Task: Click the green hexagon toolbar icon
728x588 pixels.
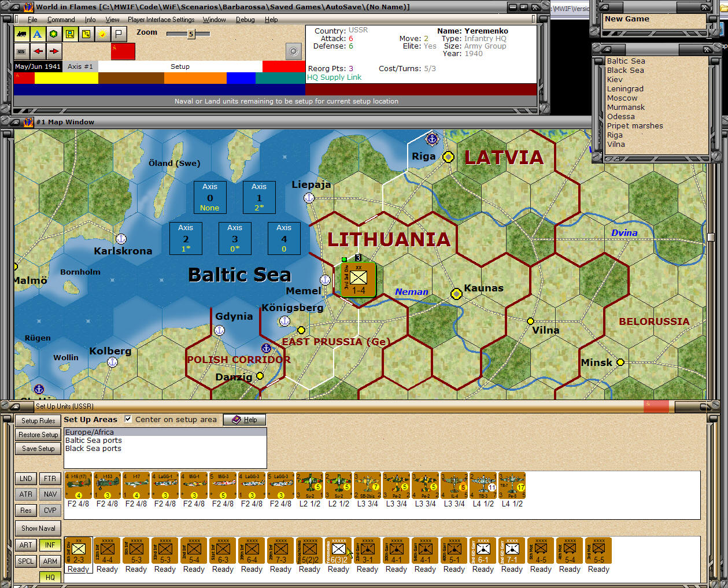Action: tap(54, 34)
